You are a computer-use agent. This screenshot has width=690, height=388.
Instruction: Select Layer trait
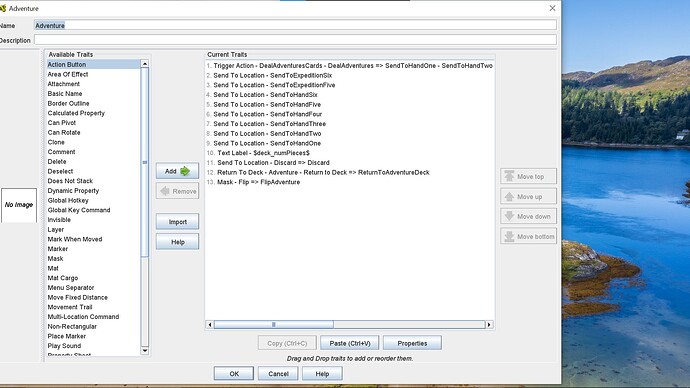93,229
